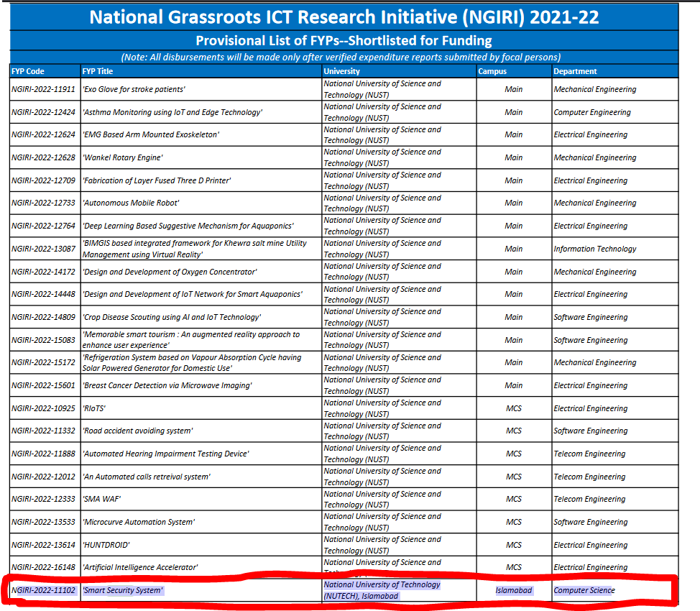Select BIMGIS Khewra salt mine title
The width and height of the screenshot is (700, 611).
(x=195, y=249)
